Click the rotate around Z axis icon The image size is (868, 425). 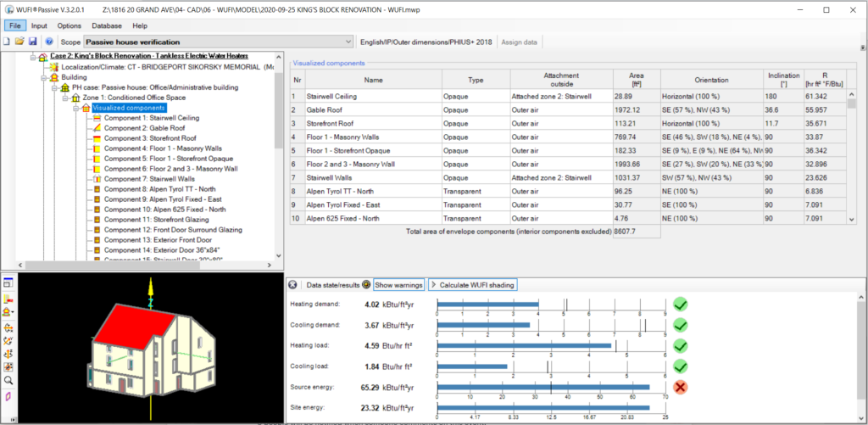tap(8, 354)
